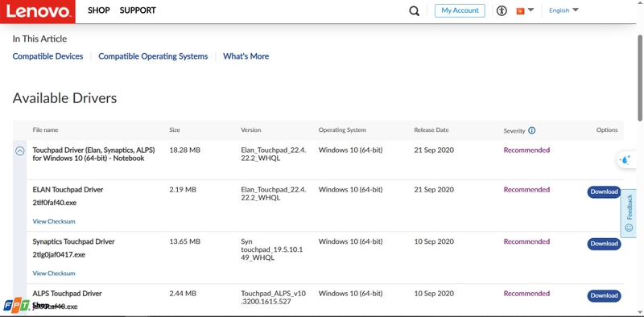Download the ELAN Touchpad Driver
644x317 pixels.
pos(604,191)
